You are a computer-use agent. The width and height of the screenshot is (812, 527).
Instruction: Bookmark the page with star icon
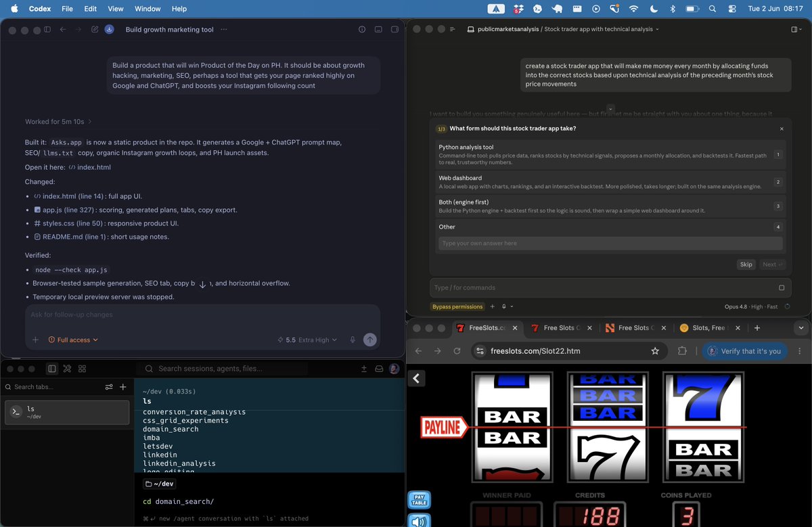[655, 351]
